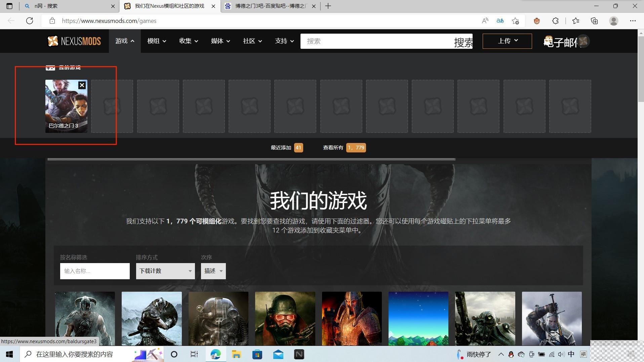Screen dimensions: 644x362
Task: Toggle the 中 input method indicator
Action: 571,354
